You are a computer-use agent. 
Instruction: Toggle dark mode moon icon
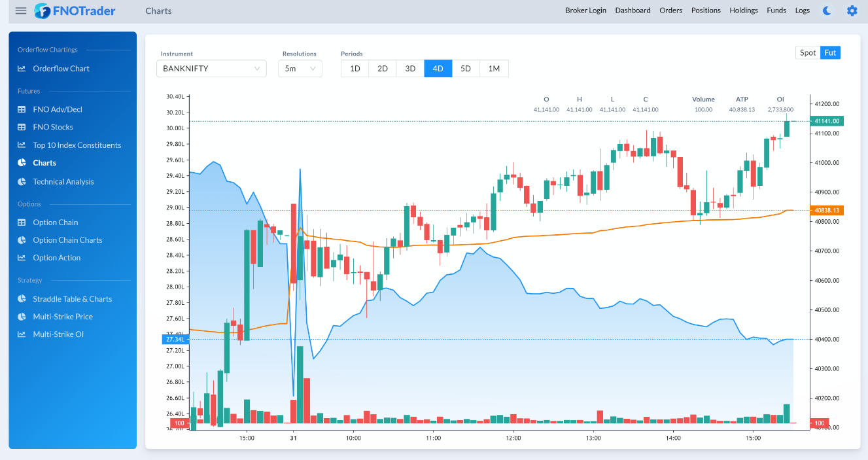coord(827,10)
